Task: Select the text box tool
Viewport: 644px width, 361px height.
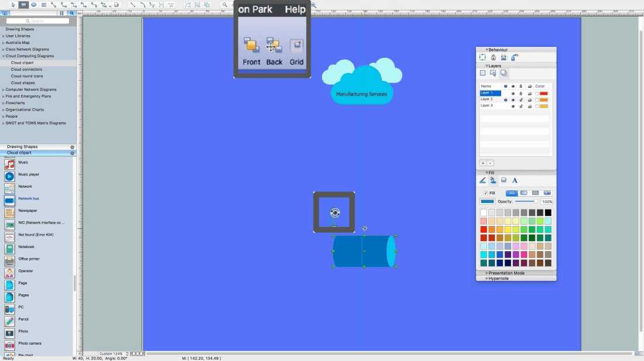Action: (x=44, y=5)
